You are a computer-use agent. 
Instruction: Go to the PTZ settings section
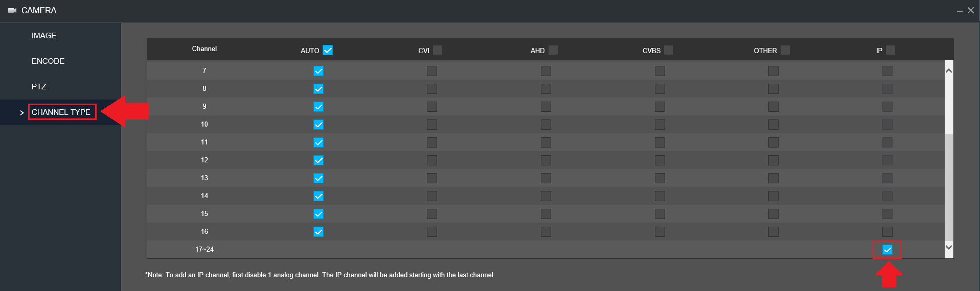pyautogui.click(x=39, y=87)
